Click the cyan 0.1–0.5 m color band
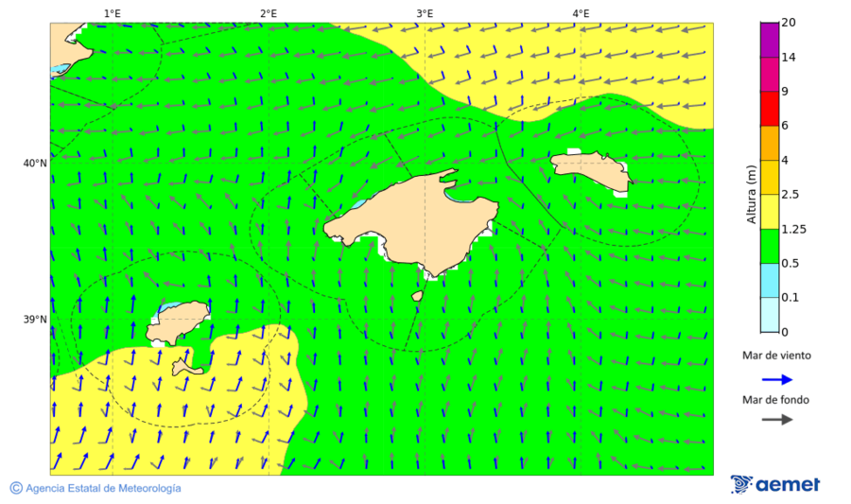Viewport: 851px width, 504px height. [770, 281]
